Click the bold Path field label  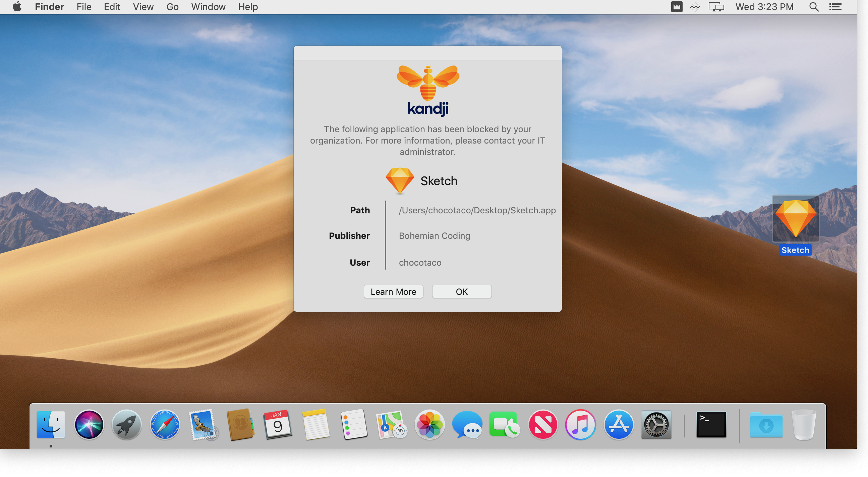tap(360, 210)
